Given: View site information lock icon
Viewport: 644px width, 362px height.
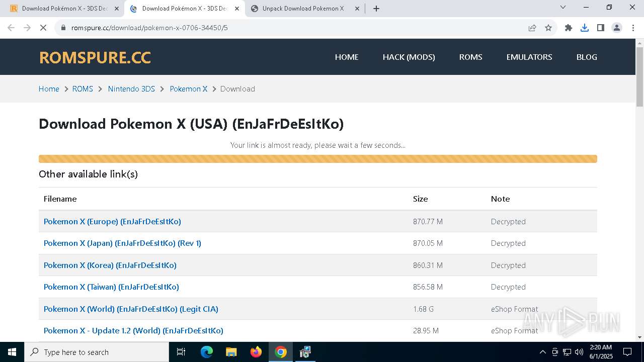Looking at the screenshot, I should click(63, 28).
